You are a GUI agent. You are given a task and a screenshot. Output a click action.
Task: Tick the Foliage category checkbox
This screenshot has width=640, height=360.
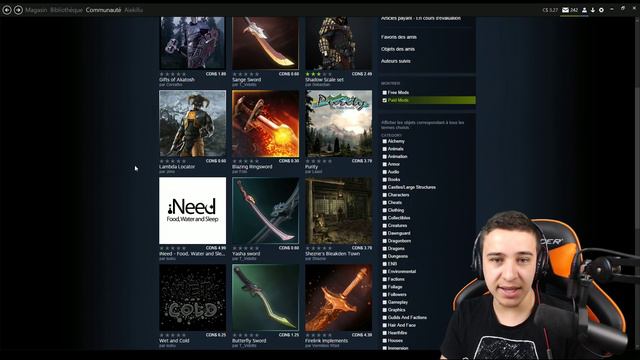click(384, 287)
